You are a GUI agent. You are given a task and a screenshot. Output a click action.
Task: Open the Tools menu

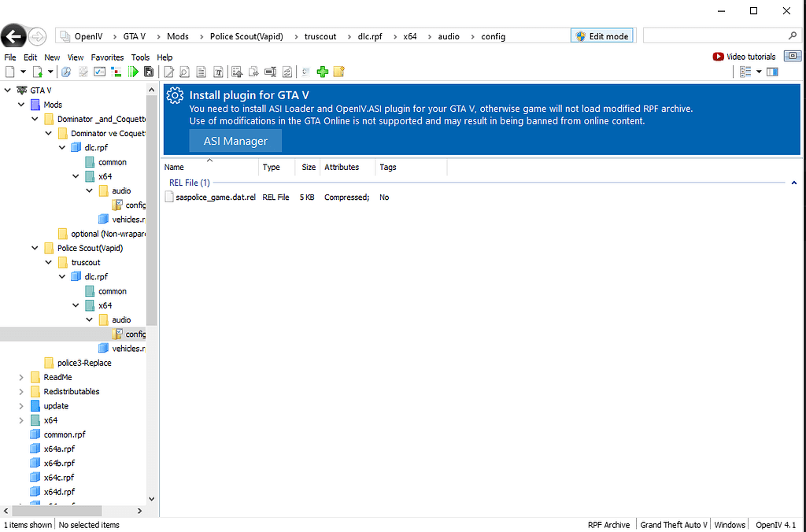[x=140, y=57]
